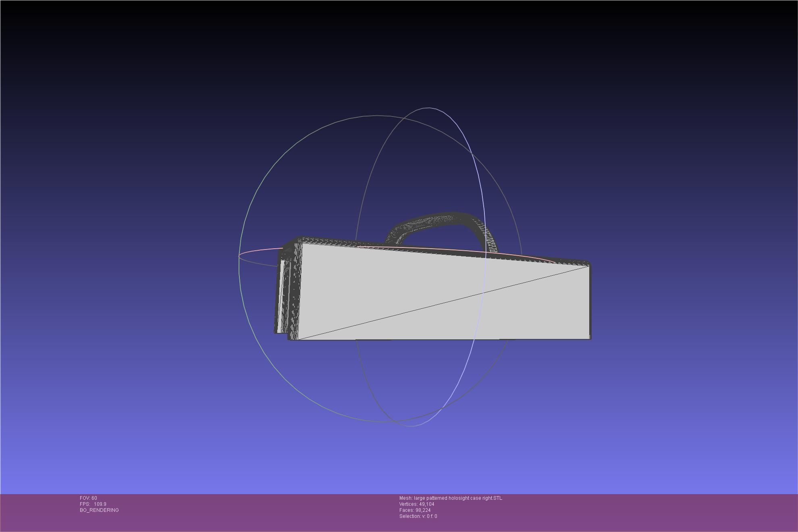Click the mesh filename label
This screenshot has height=532, width=798.
tap(451, 498)
